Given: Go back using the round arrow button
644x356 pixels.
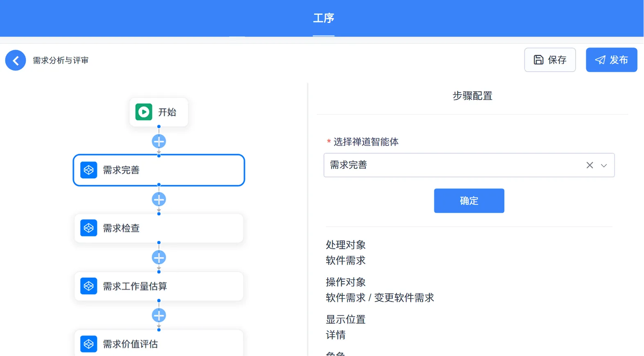Looking at the screenshot, I should 16,60.
